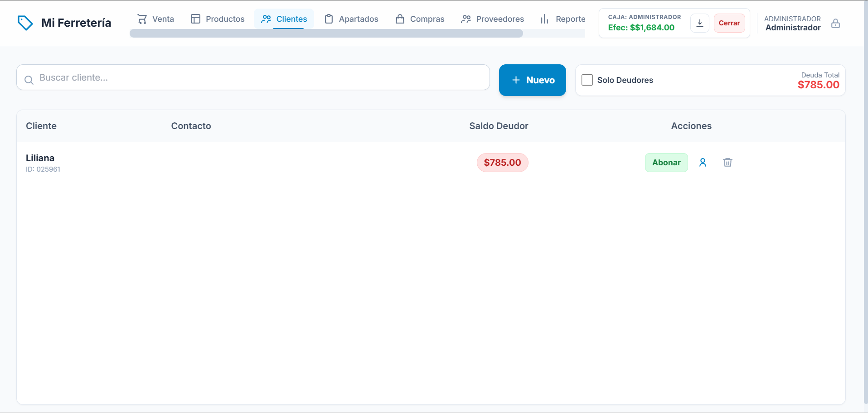
Task: Click the Administrador user name
Action: point(793,28)
